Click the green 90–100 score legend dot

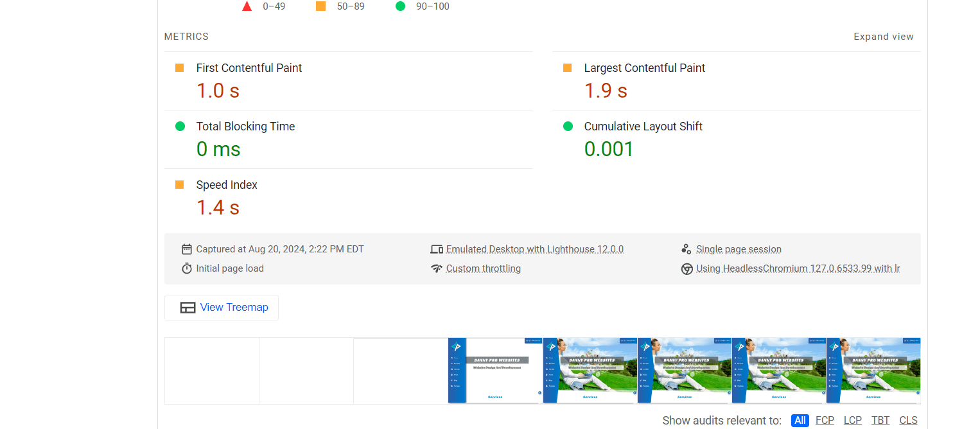[x=401, y=6]
